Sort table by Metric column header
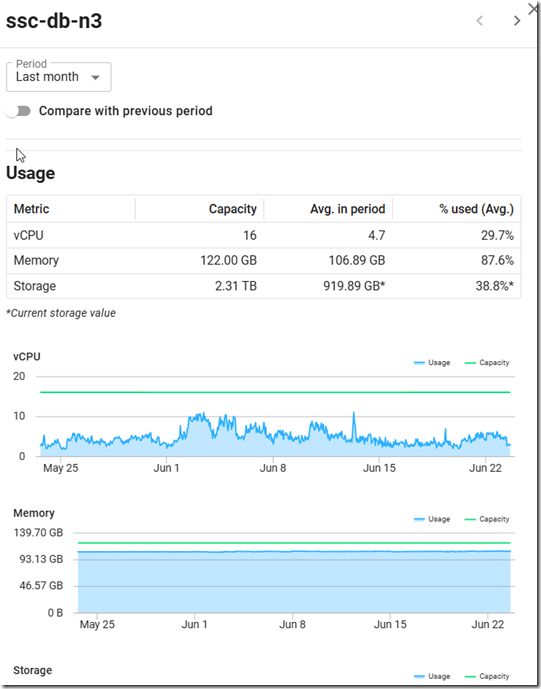Screen dimensions: 541x689 click(31, 209)
